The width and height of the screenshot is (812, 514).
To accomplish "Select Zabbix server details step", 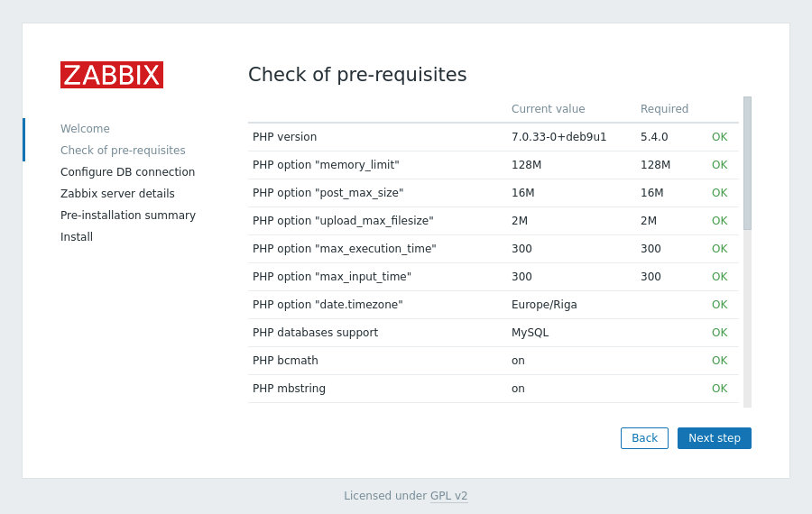I will coord(117,194).
